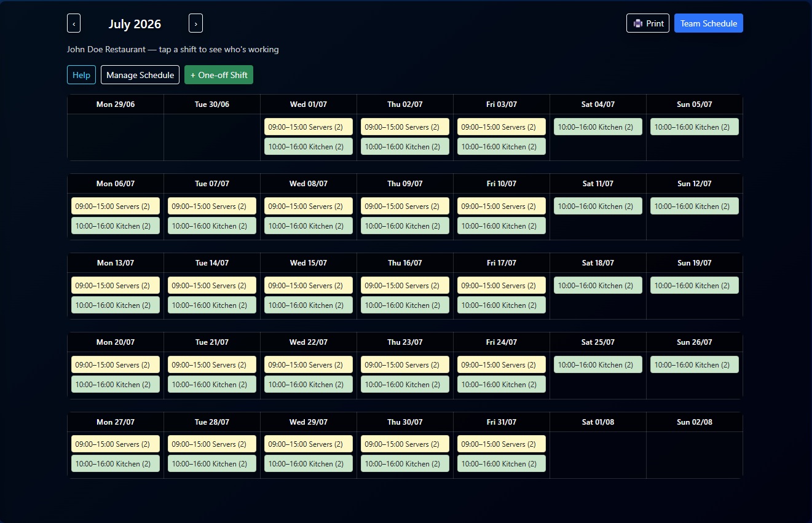
Task: Open Thu 16/07 Kitchen shift
Action: tap(405, 305)
